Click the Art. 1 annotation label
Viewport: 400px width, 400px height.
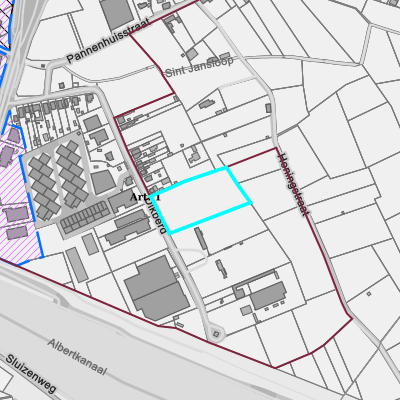(x=145, y=197)
